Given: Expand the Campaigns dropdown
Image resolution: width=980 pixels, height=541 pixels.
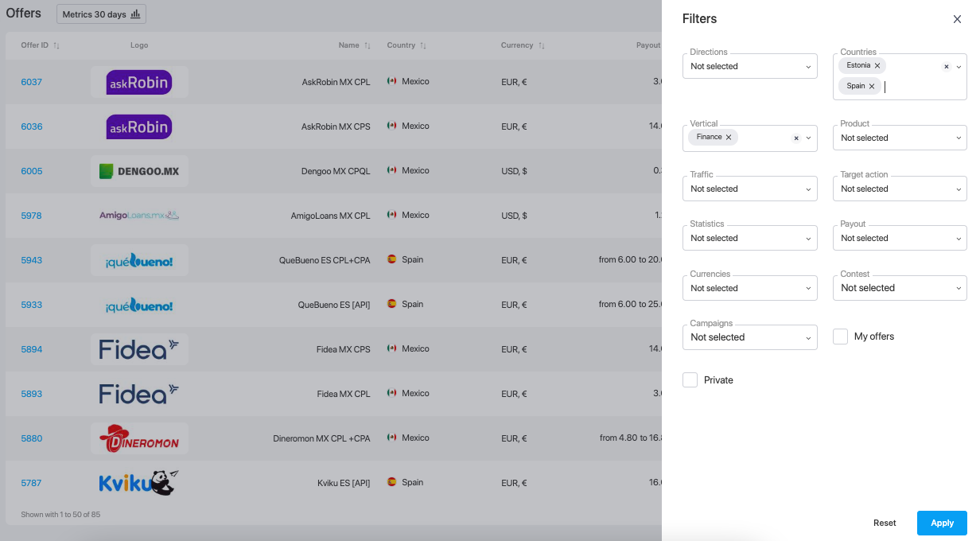Looking at the screenshot, I should 749,337.
